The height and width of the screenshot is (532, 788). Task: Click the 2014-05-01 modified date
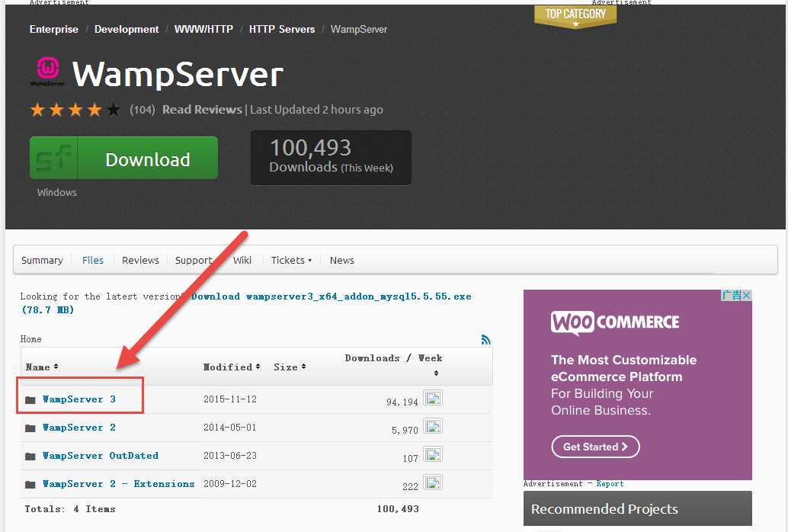tap(230, 428)
